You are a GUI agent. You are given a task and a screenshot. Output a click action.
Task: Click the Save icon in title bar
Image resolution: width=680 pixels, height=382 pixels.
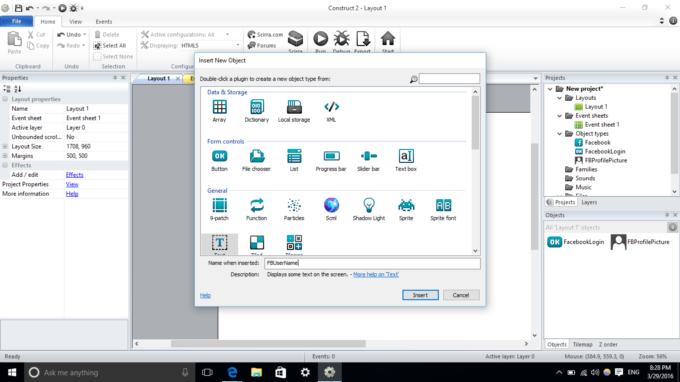tap(18, 8)
